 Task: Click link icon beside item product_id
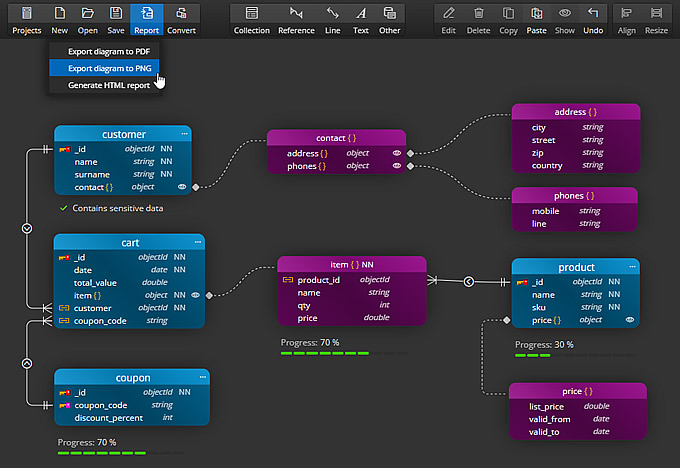[288, 280]
